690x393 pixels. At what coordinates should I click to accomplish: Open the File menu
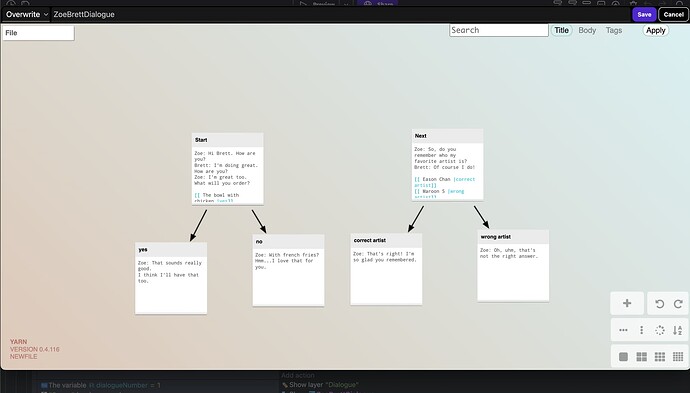tap(38, 33)
